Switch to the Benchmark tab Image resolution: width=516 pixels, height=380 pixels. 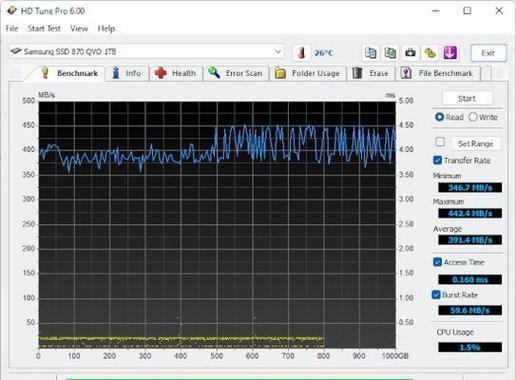click(x=69, y=73)
